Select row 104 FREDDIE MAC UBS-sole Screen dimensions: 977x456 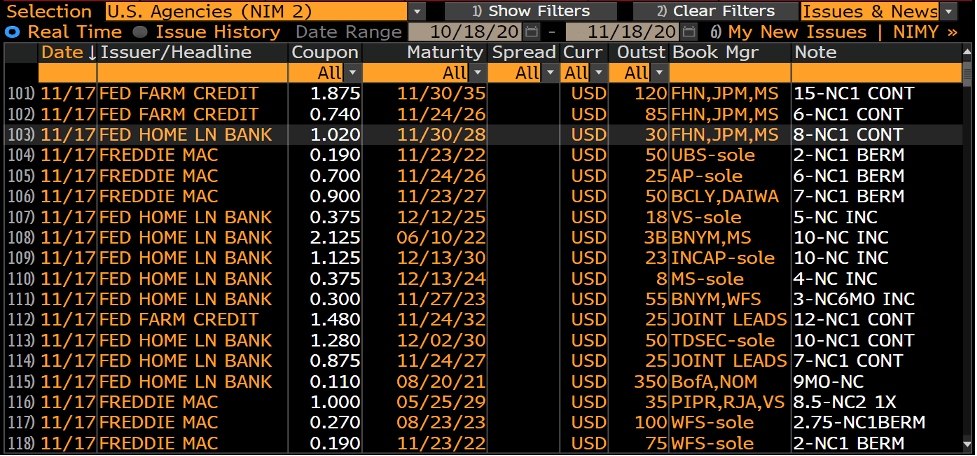coord(484,155)
